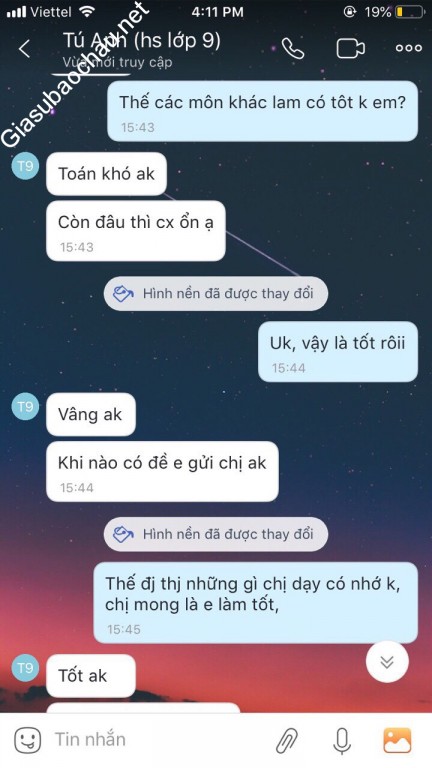Image resolution: width=432 pixels, height=768 pixels.
Task: Open the emoji sticker picker
Action: point(27,740)
